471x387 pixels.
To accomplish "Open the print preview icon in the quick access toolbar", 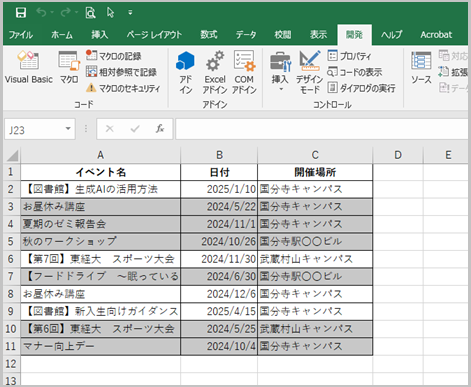I will coord(90,13).
